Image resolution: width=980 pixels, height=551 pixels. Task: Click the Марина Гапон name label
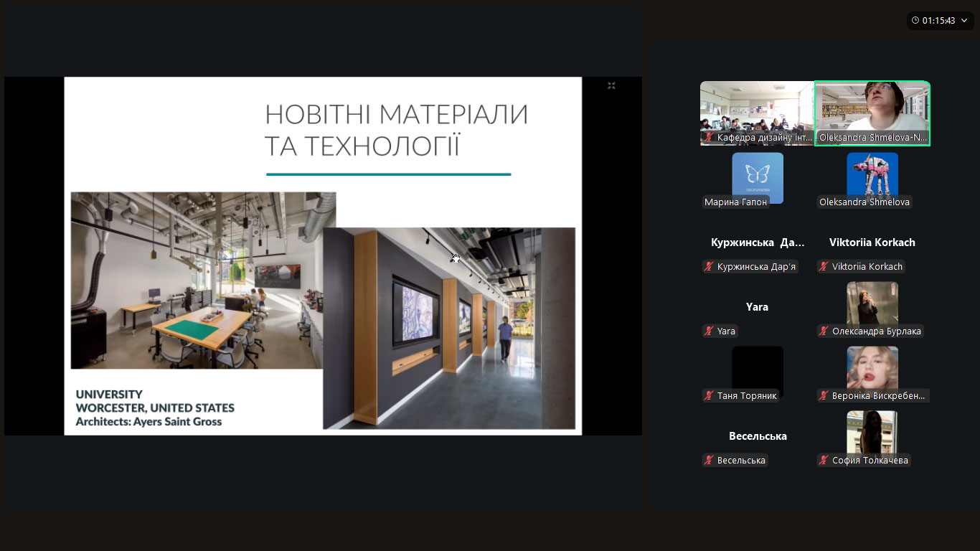pyautogui.click(x=735, y=202)
